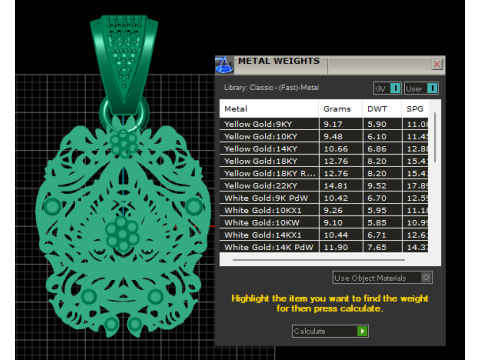Sort by the Metal column header

[x=269, y=109]
